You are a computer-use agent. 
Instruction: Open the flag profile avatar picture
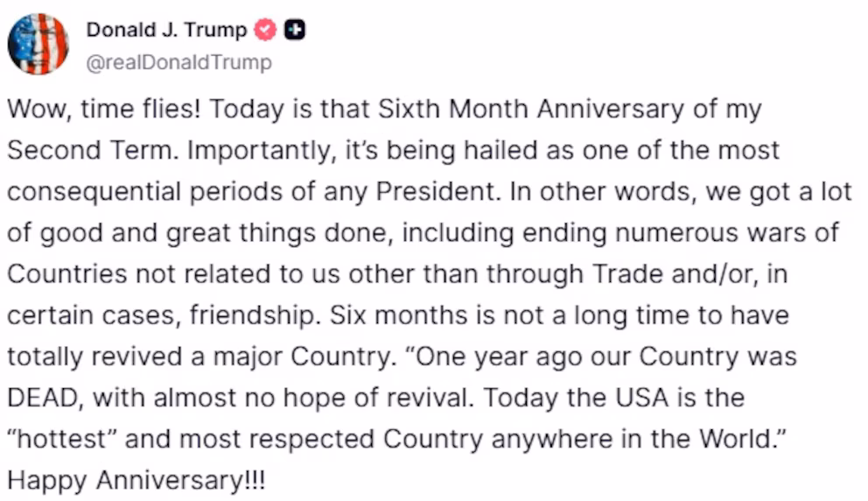tap(38, 44)
